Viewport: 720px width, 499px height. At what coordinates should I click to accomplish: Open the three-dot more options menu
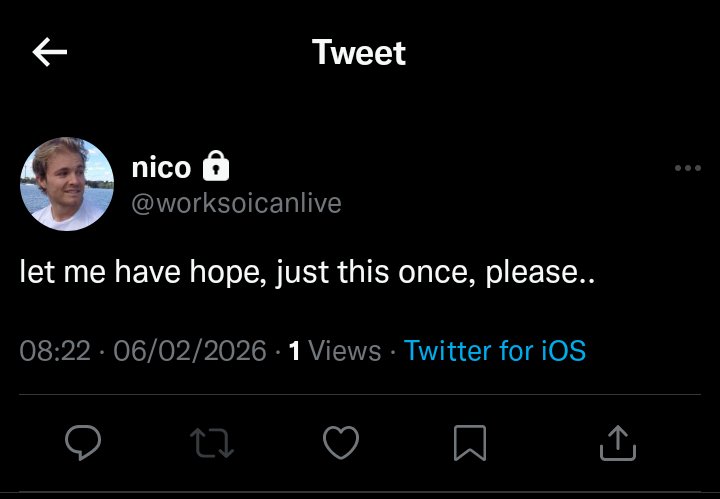coord(687,168)
